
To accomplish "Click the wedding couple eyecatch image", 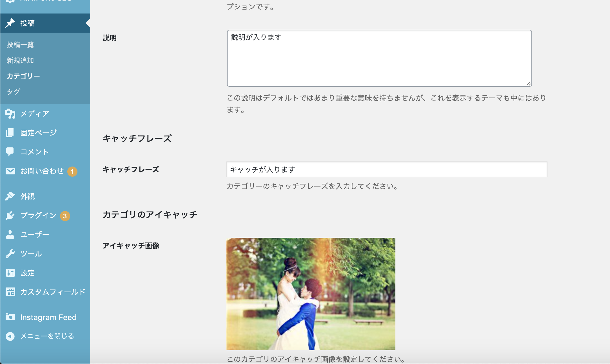I will click(x=311, y=294).
